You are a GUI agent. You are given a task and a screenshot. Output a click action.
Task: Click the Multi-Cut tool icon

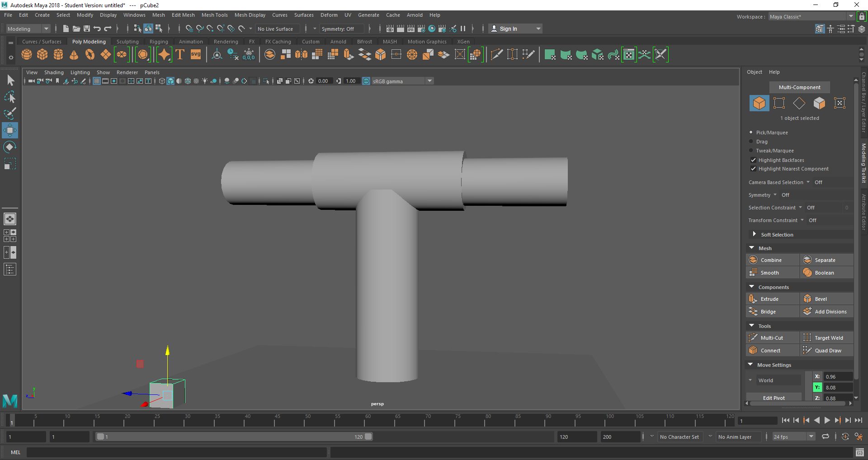click(x=753, y=338)
